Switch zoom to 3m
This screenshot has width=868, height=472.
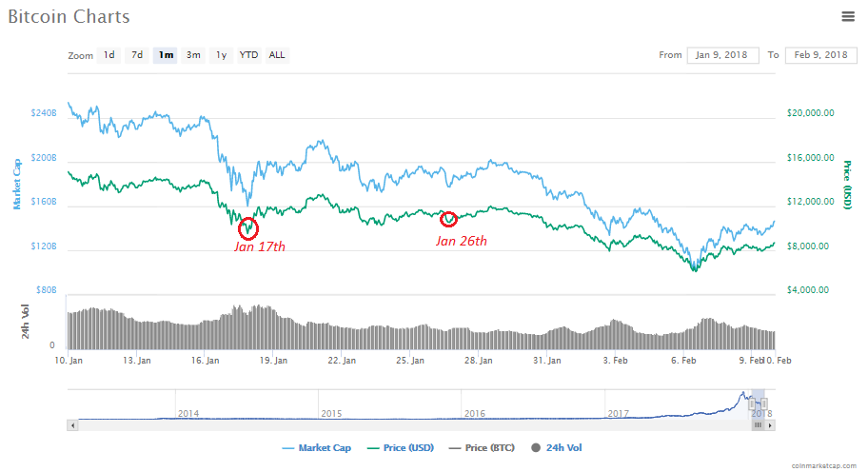[193, 55]
